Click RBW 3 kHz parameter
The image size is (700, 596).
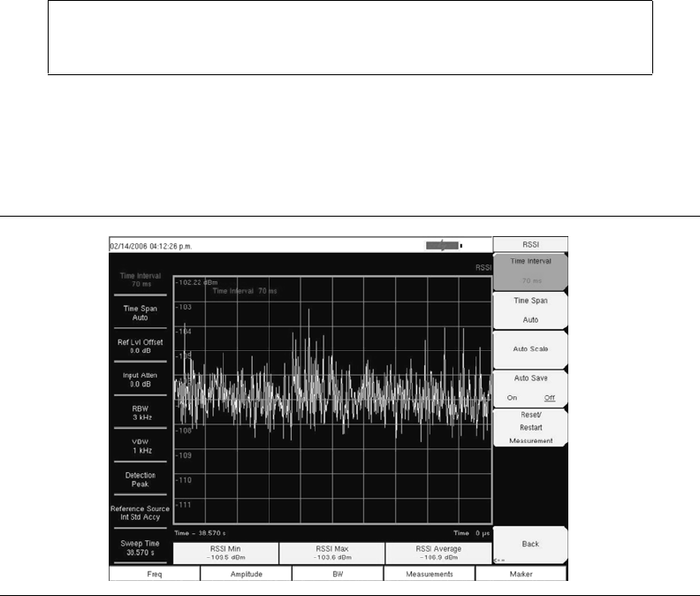[141, 413]
